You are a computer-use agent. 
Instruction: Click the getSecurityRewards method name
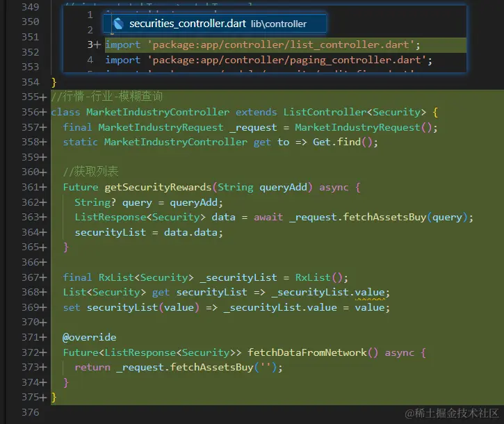pos(158,187)
